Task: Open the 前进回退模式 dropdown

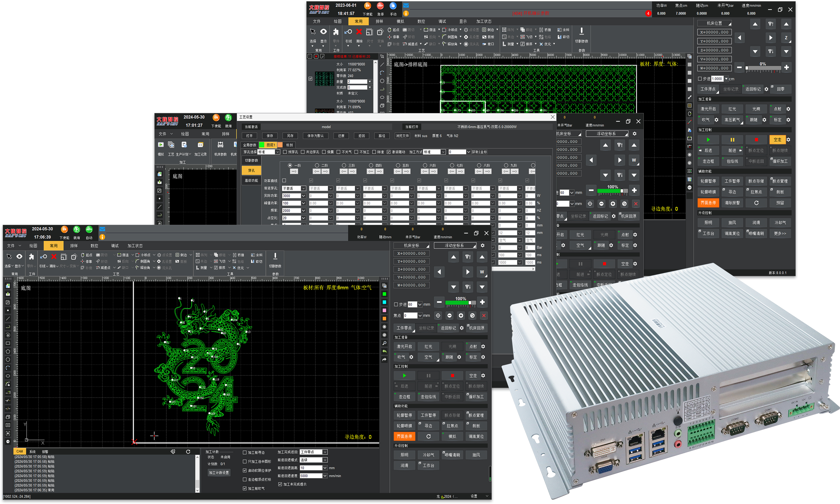Action: click(325, 460)
